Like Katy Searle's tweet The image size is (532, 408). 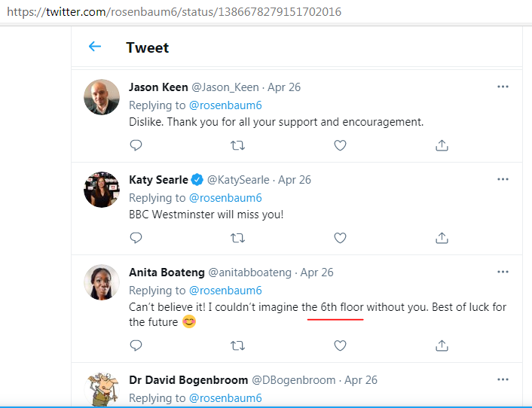340,238
